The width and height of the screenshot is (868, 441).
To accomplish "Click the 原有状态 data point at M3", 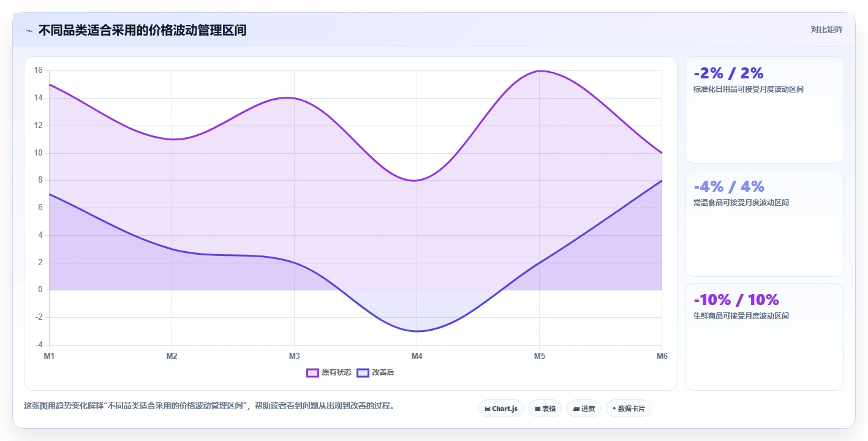I will coord(294,98).
